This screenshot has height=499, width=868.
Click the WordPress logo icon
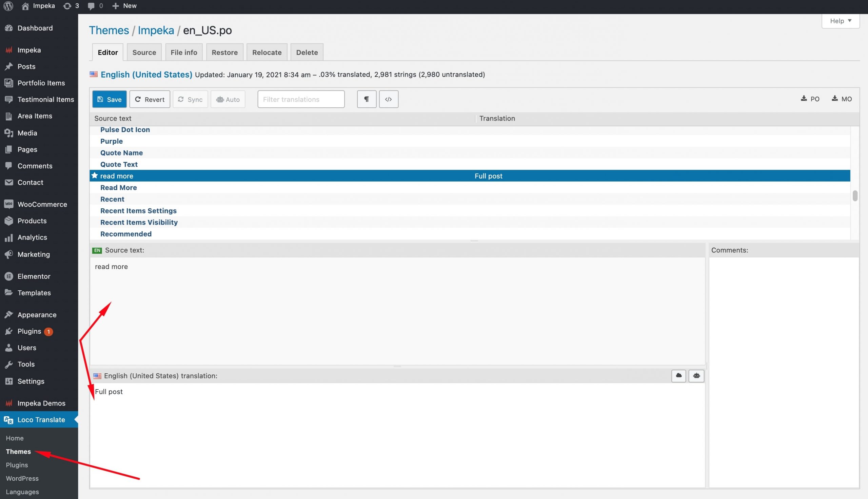(x=8, y=6)
